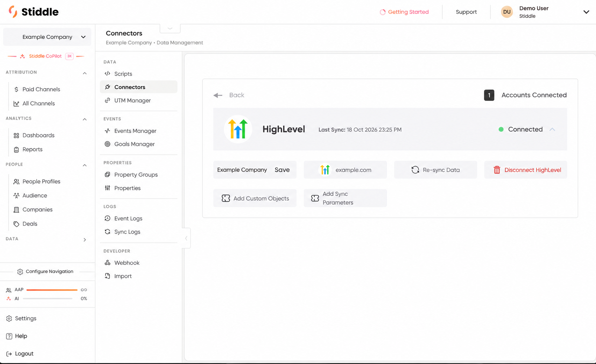Open Property Groups icon
Screen dimensions: 596x364
(107, 175)
